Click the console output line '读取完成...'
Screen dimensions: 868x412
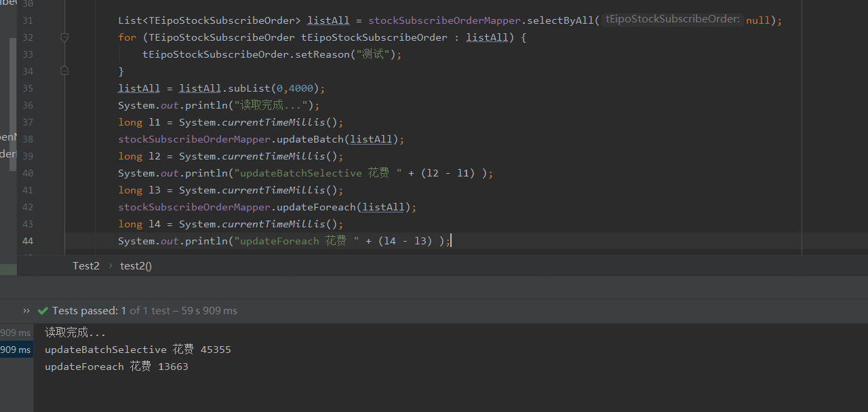click(x=75, y=333)
